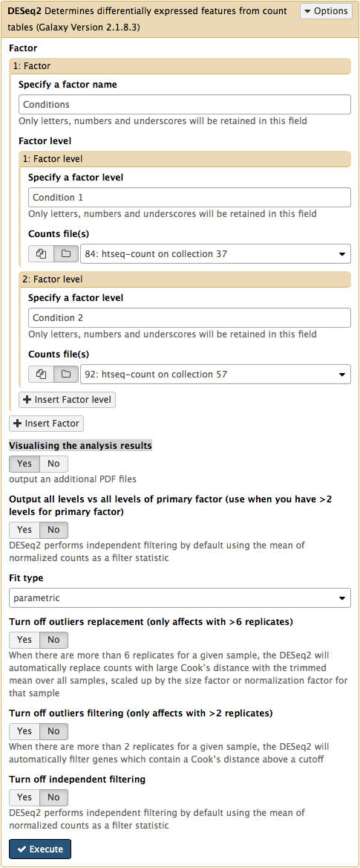Expand the htseq-count on collection 37 dropdown

(x=216, y=254)
